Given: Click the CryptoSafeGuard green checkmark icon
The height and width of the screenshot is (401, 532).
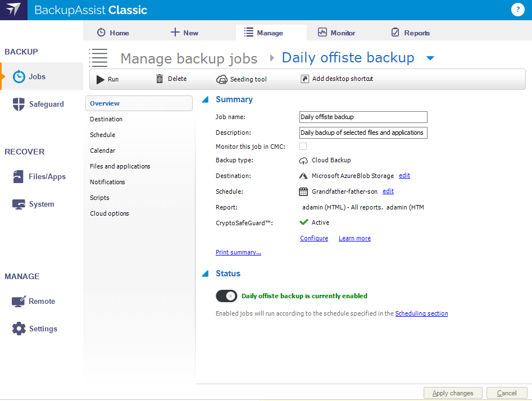Looking at the screenshot, I should (304, 222).
